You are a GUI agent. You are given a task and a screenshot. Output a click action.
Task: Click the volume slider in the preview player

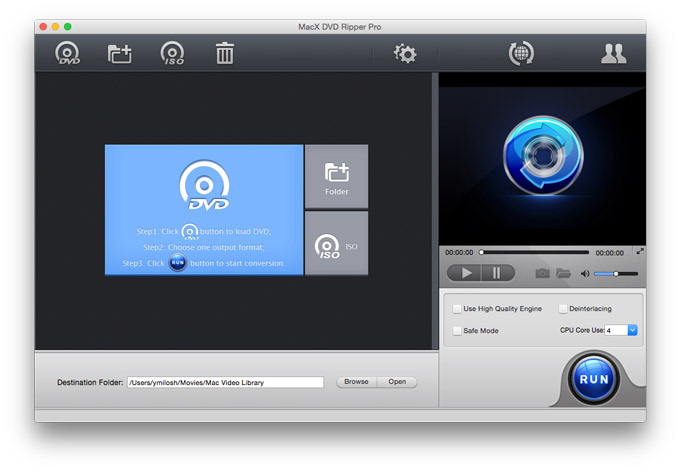(615, 273)
